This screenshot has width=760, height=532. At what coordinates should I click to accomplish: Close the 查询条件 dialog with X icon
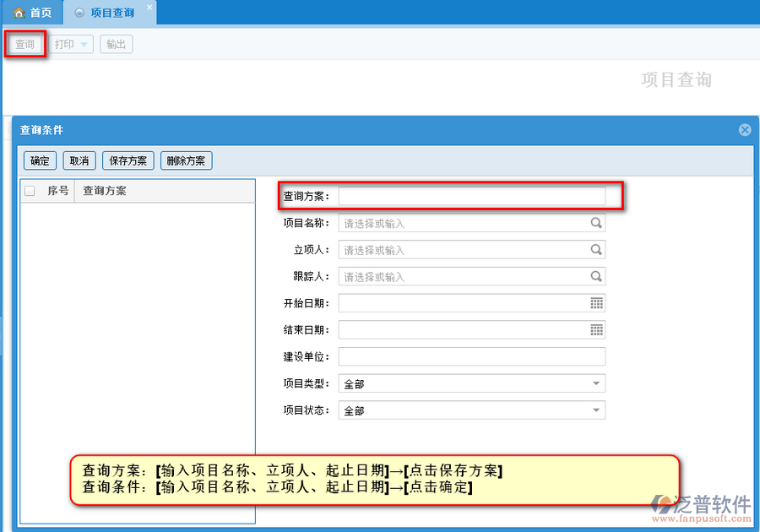(x=745, y=130)
